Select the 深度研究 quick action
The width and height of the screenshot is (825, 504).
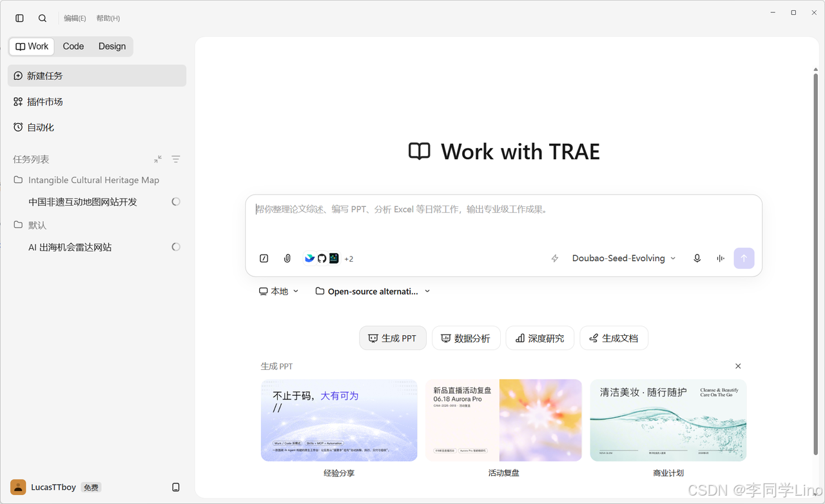pyautogui.click(x=540, y=338)
